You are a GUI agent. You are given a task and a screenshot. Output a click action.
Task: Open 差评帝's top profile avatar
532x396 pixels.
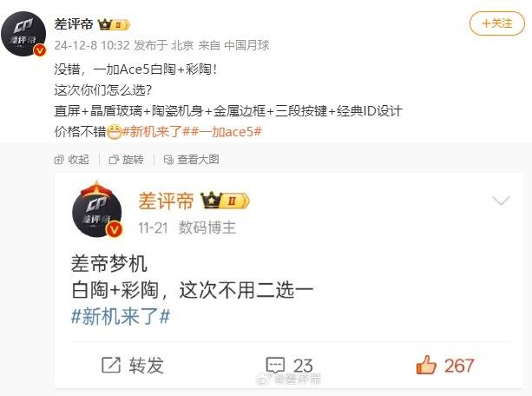pos(23,33)
